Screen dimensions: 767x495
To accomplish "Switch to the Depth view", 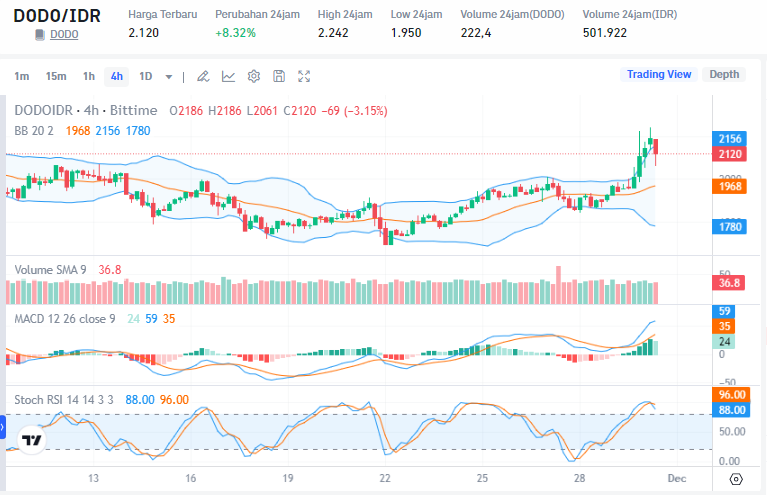I will [x=724, y=74].
